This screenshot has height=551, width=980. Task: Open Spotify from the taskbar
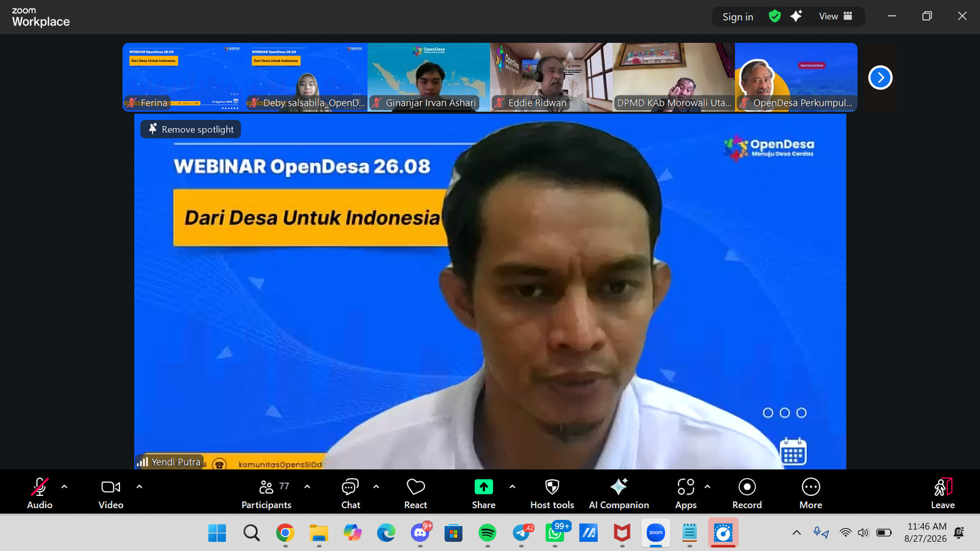point(487,533)
